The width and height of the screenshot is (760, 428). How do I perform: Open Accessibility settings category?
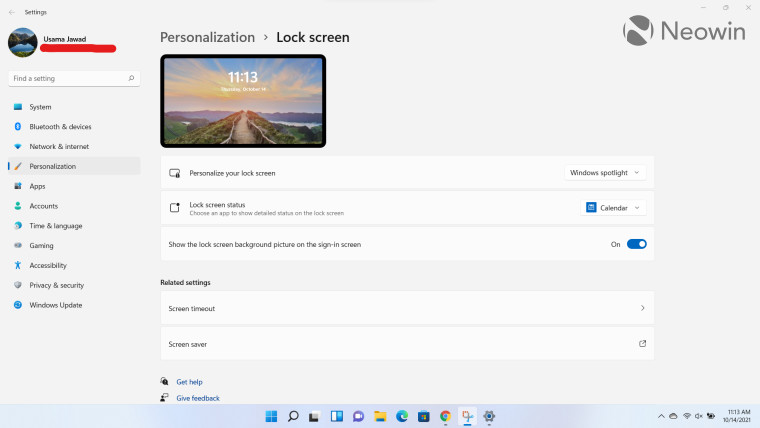coord(74,266)
